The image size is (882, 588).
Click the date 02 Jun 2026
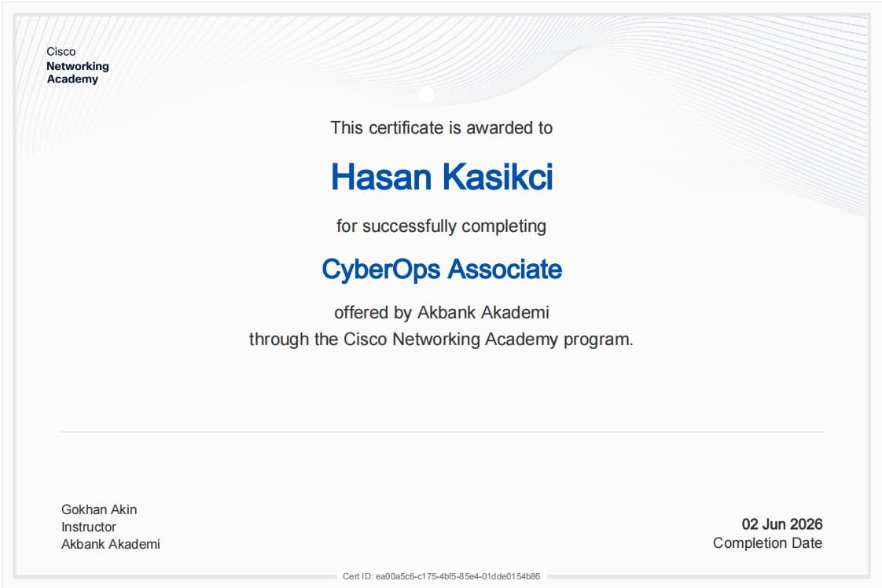(782, 524)
